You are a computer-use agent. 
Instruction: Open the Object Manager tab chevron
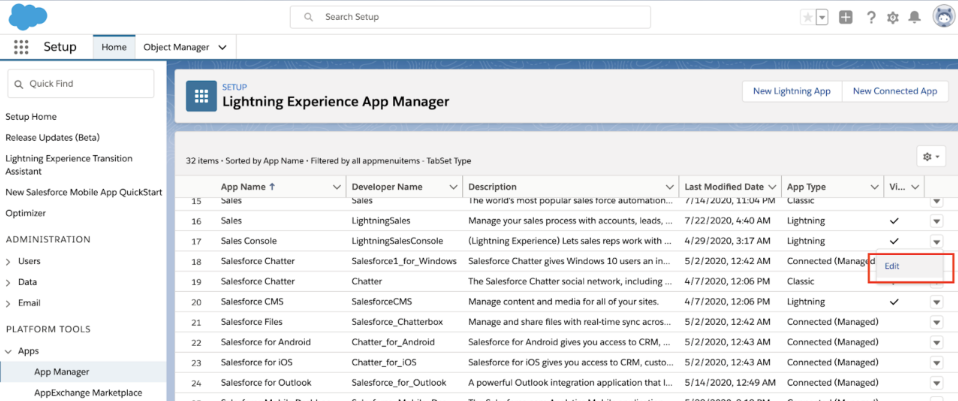click(222, 47)
